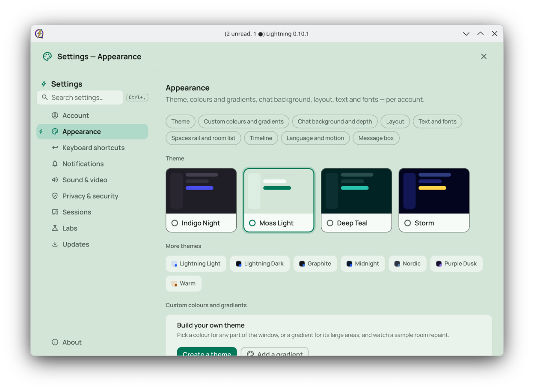Viewport: 534px width, 392px height.
Task: Click the Privacy & security shield icon
Action: click(55, 196)
